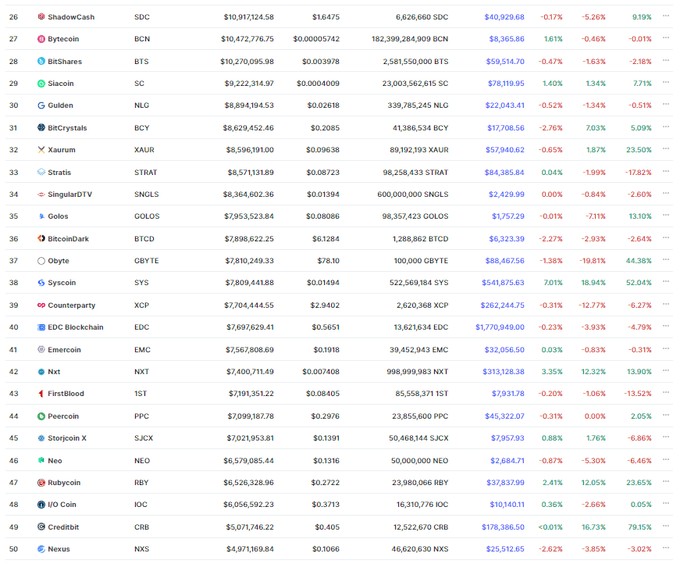Open the three-dot menu on Syscoin row
The width and height of the screenshot is (680, 564).
[666, 281]
